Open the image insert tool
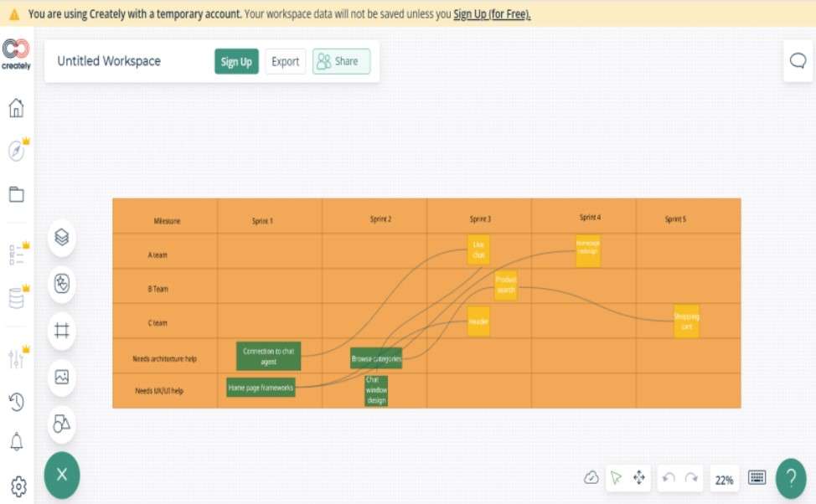 click(61, 377)
